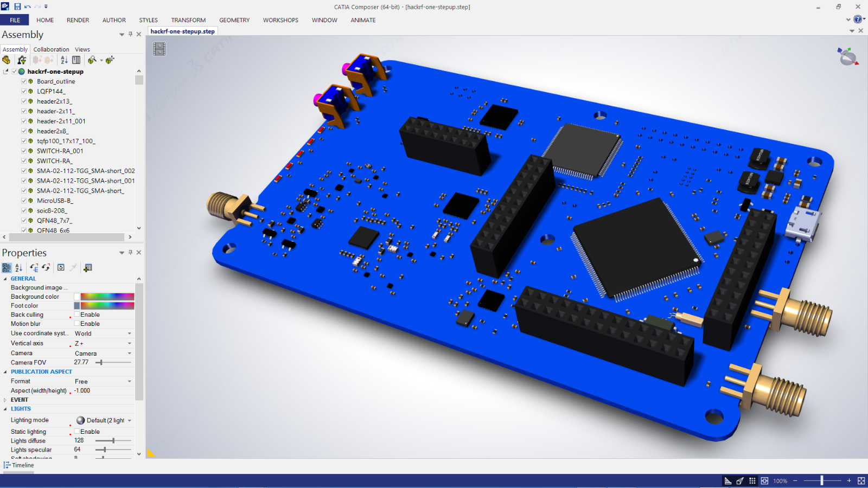Enable the Motion blur checkbox
The height and width of the screenshot is (488, 868).
point(77,324)
